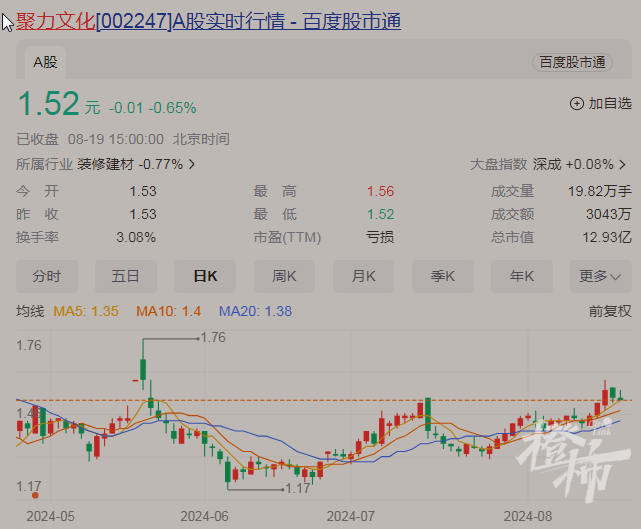Screen dimensions: 641x529
Task: Open the 聚力文化[002247]A股实时行情 title link
Action: tap(208, 21)
